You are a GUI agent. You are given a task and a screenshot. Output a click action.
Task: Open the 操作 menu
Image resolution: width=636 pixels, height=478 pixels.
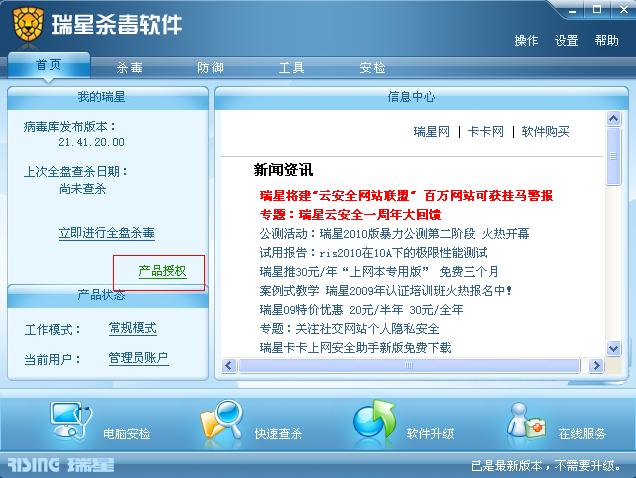click(526, 41)
